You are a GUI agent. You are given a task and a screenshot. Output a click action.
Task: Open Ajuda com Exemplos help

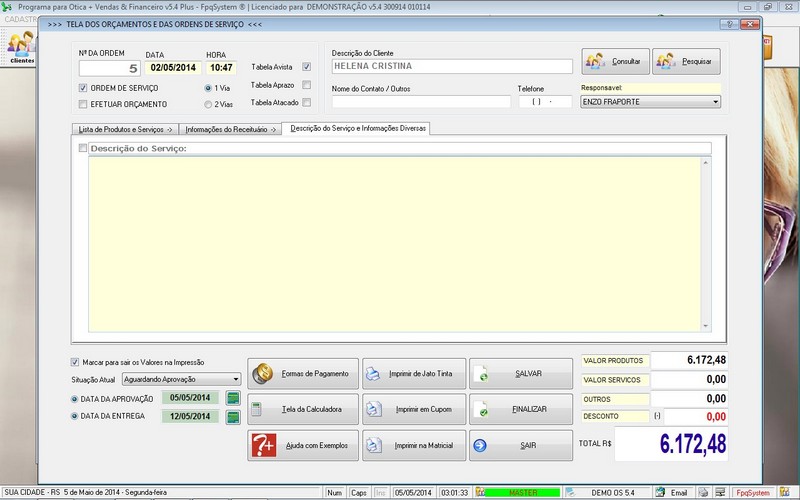[302, 446]
